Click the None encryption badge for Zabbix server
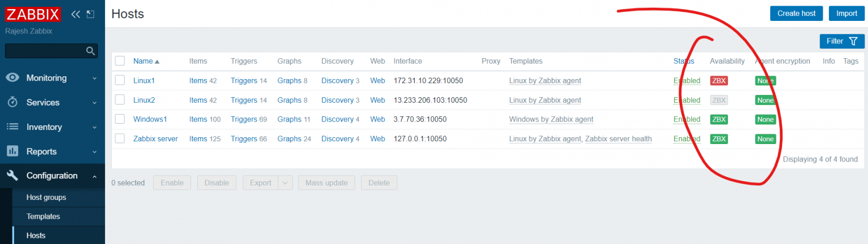The width and height of the screenshot is (868, 244). click(x=765, y=139)
